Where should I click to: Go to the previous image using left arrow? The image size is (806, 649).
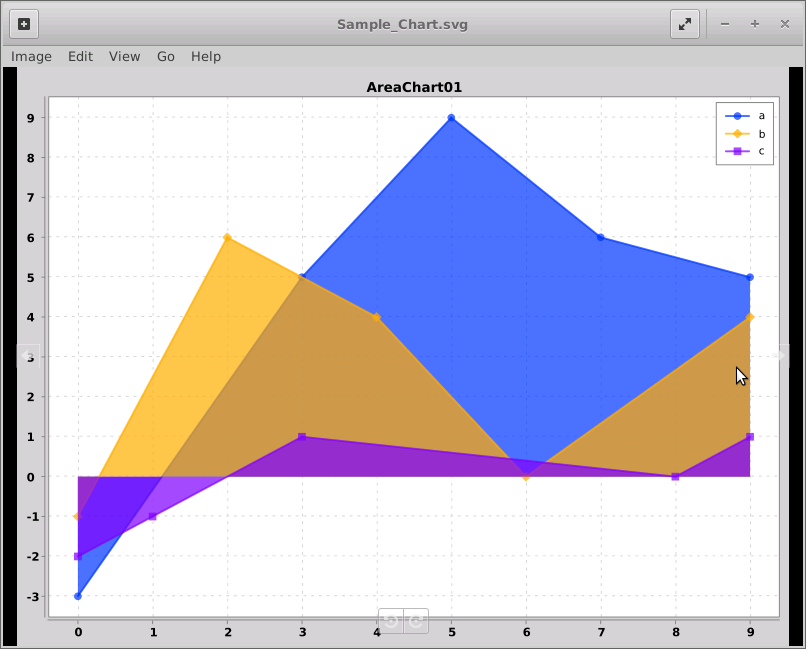click(27, 355)
